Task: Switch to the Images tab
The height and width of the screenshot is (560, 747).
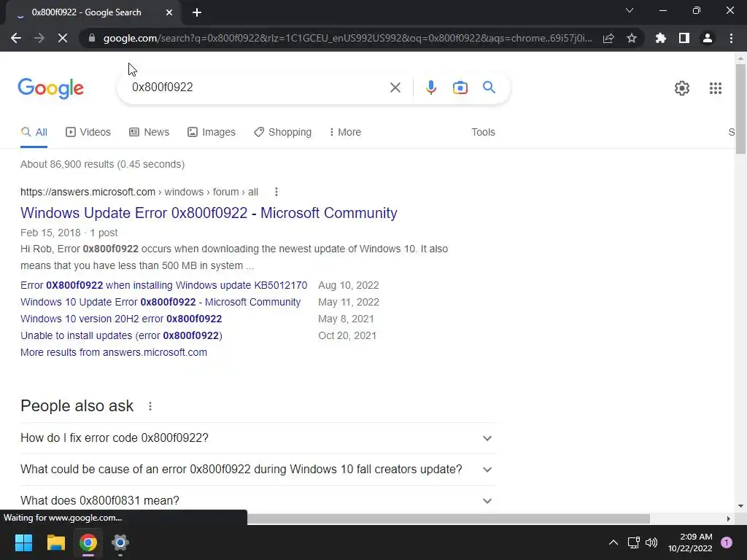Action: coord(212,132)
